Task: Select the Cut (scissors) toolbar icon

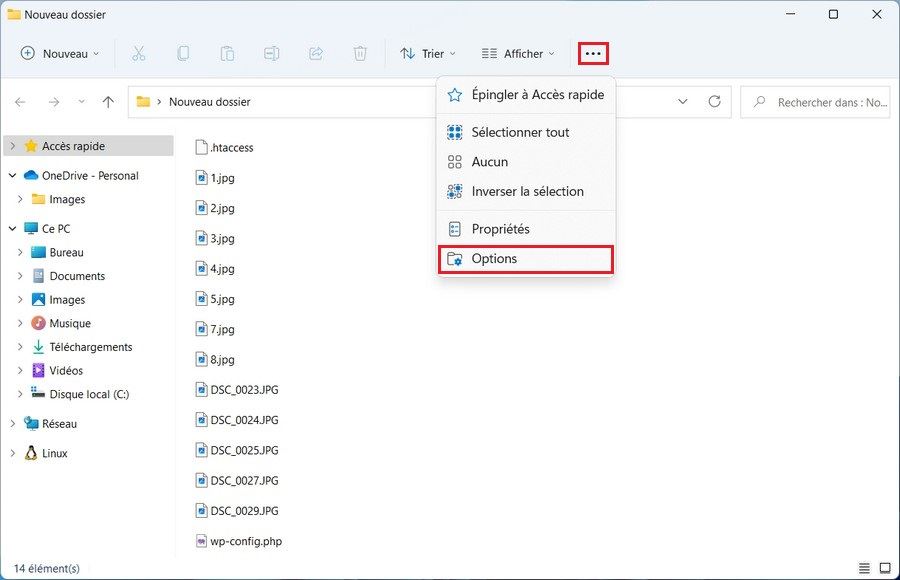Action: click(x=139, y=53)
